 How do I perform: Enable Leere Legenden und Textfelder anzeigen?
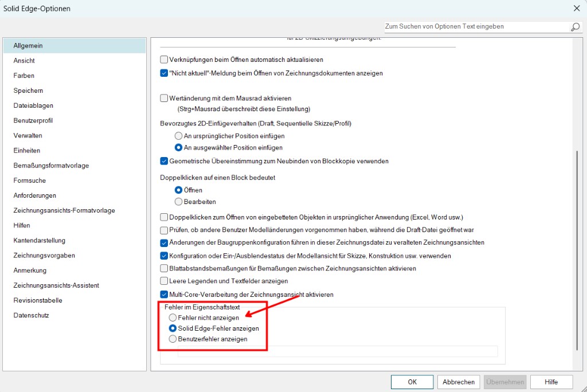[x=164, y=281]
